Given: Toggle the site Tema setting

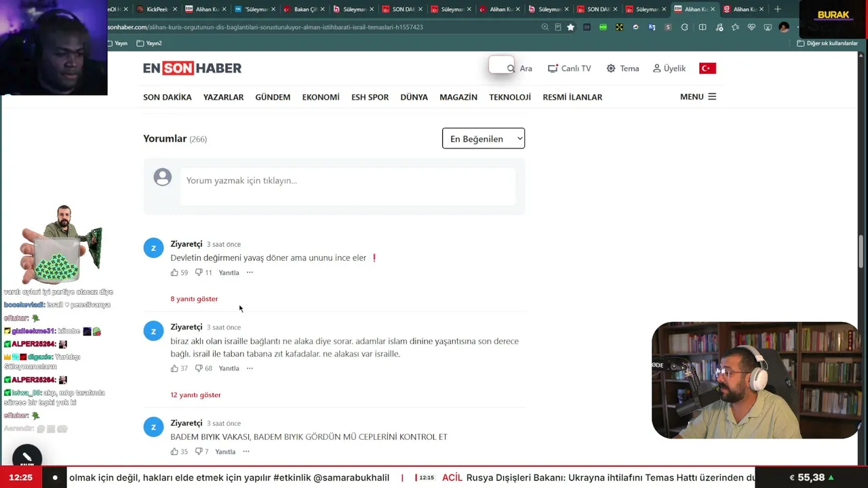Looking at the screenshot, I should [623, 68].
